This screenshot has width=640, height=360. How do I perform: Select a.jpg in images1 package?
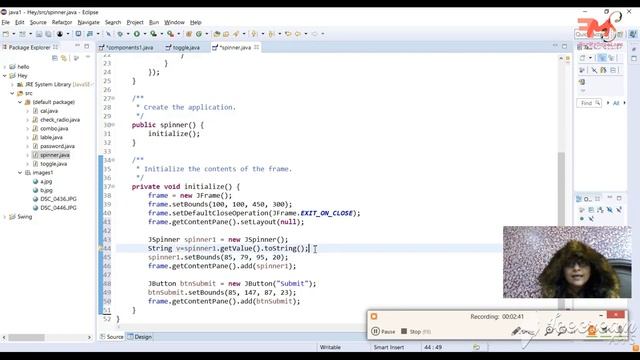pos(46,182)
